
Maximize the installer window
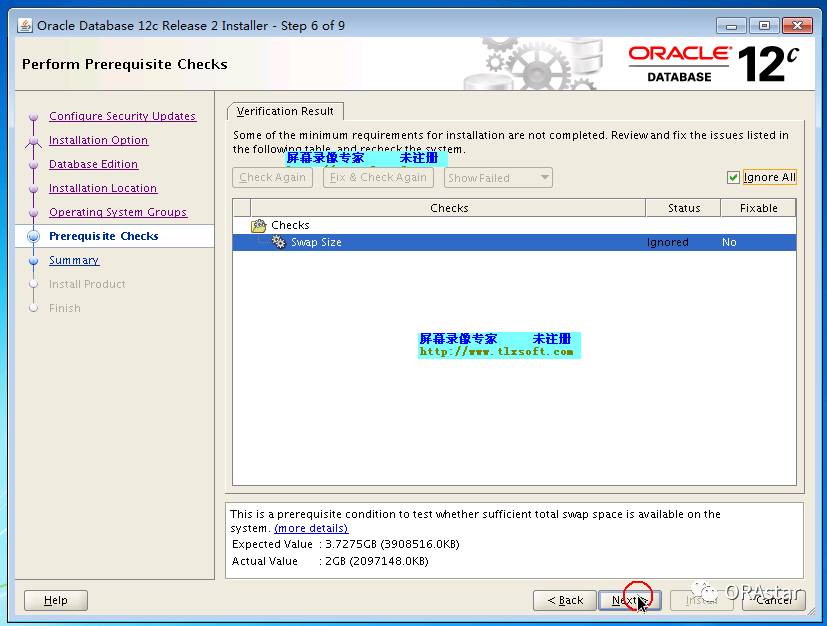coord(764,25)
